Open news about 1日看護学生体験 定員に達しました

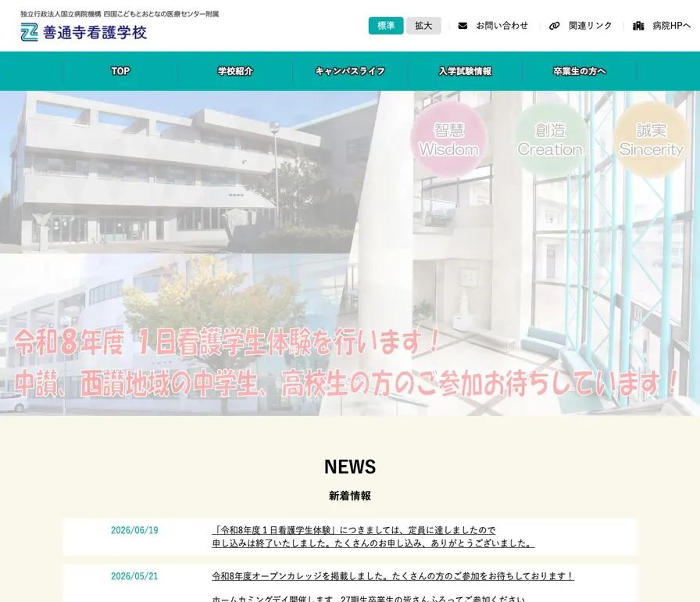pos(373,536)
